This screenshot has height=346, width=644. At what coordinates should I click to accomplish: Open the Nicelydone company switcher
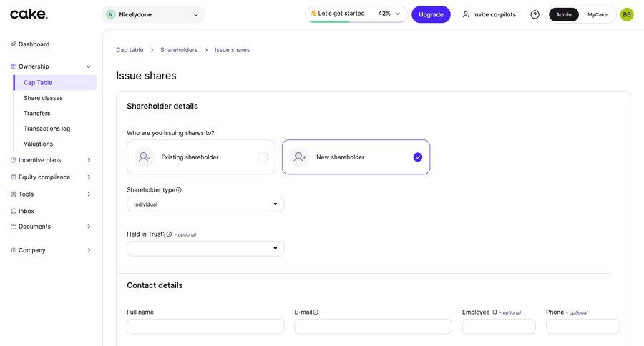[x=153, y=14]
